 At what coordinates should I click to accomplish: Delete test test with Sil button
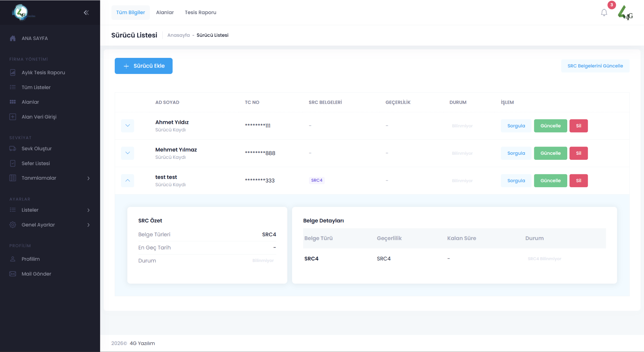(x=579, y=181)
